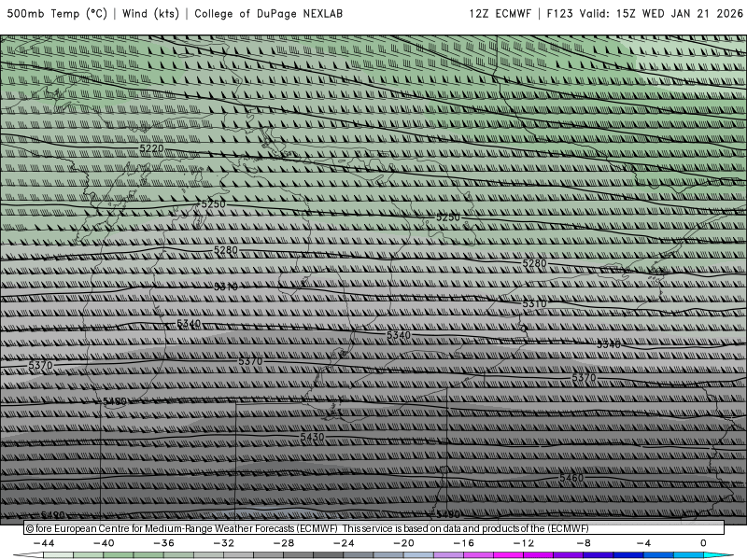Click the -20 colorbar tick label
Image resolution: width=747 pixels, height=560 pixels.
403,543
